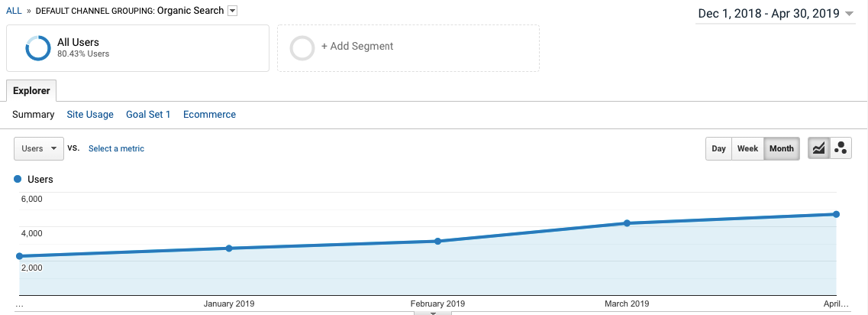Click the blue Users legend dot
Screen dimensions: 868x315
[x=18, y=179]
